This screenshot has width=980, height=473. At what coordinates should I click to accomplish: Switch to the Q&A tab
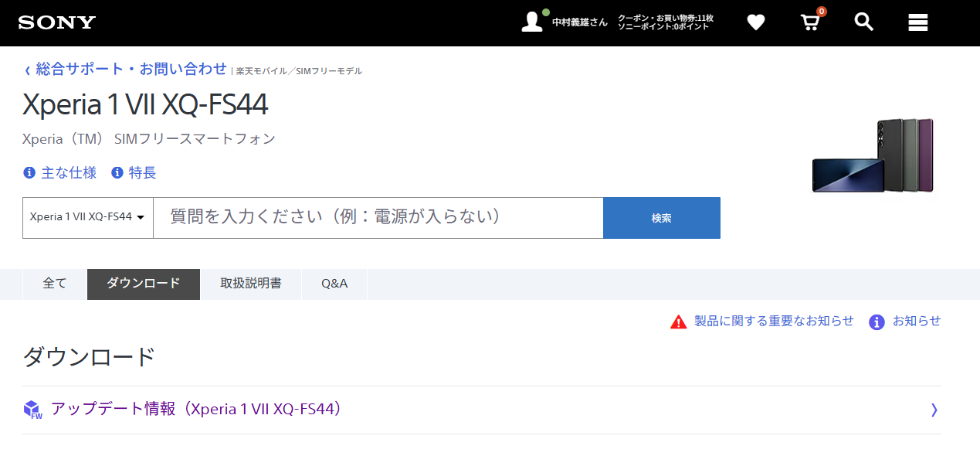pos(334,284)
